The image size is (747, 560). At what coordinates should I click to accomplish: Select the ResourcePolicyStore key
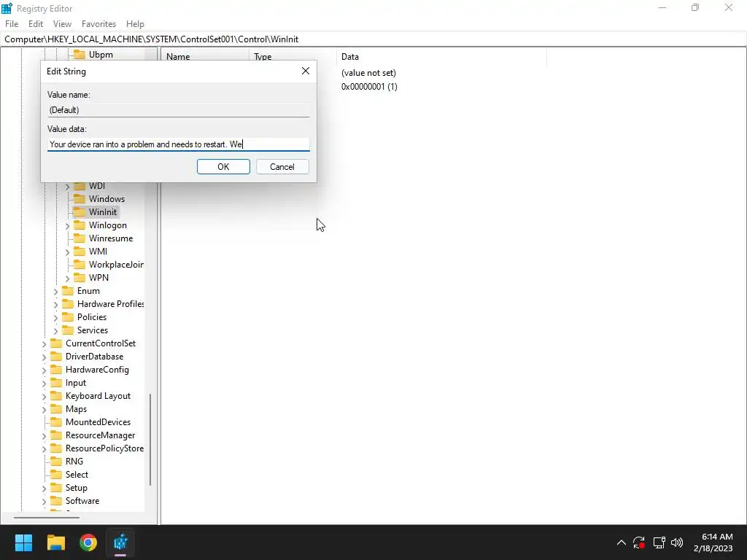[x=104, y=448]
